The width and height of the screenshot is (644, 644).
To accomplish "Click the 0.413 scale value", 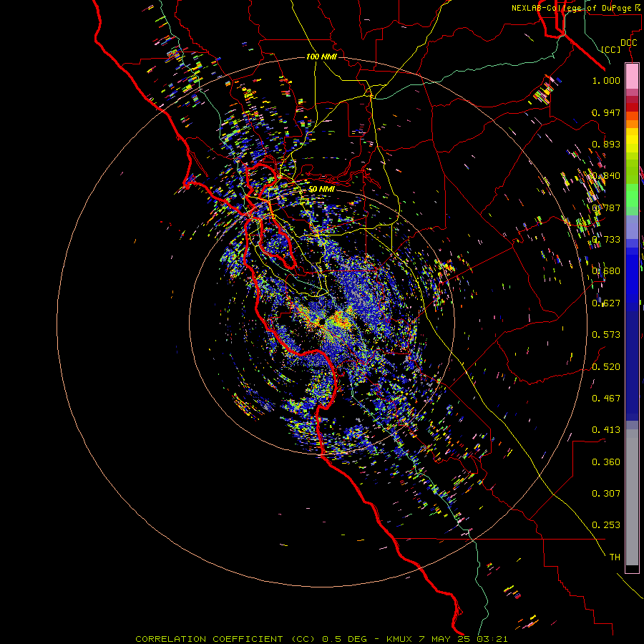I will tap(606, 430).
